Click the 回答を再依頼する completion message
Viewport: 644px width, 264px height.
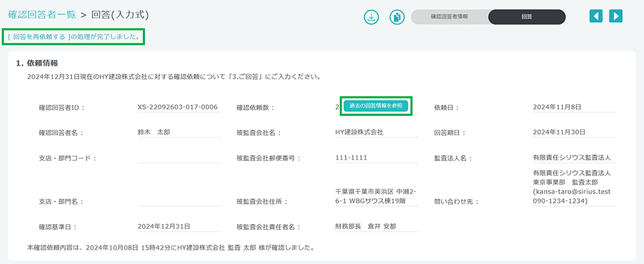(x=74, y=37)
